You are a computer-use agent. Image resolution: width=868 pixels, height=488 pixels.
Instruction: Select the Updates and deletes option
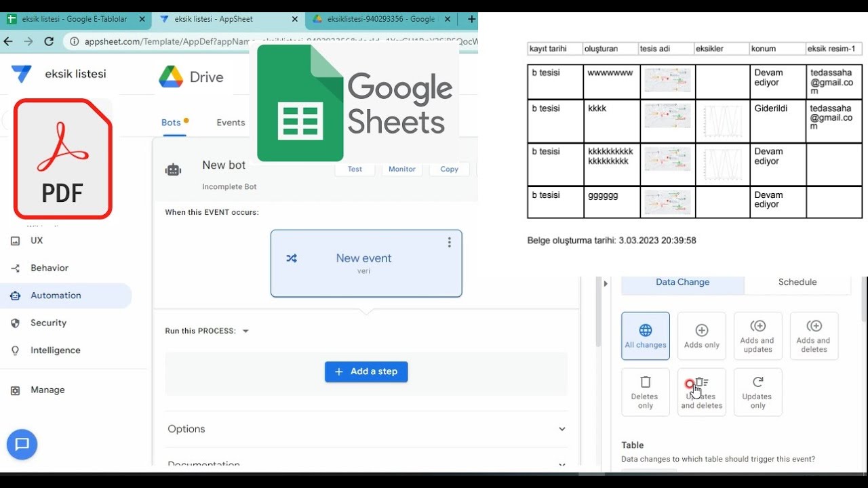pyautogui.click(x=702, y=392)
